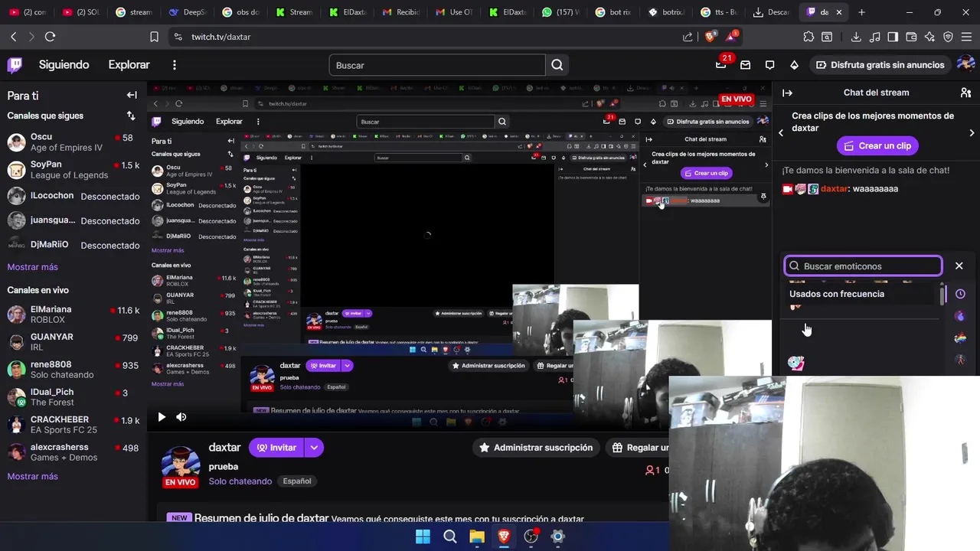Switch to the Recibid Gmail browser tab

click(x=400, y=12)
